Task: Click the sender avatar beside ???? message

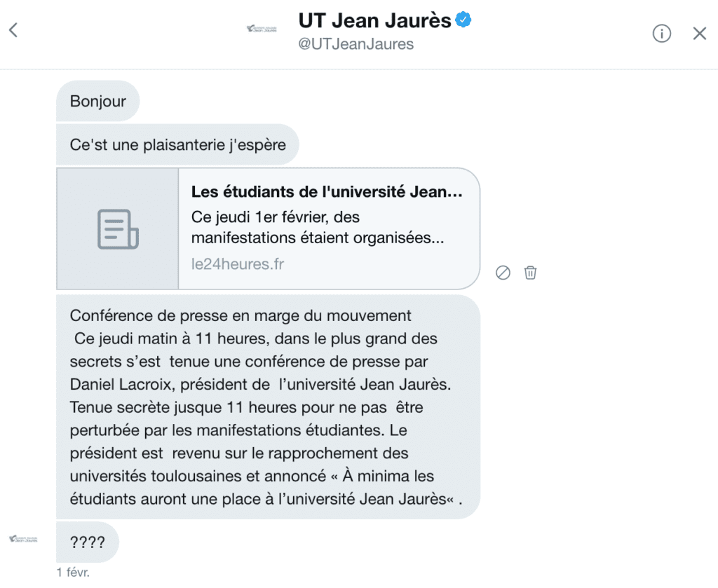Action: pyautogui.click(x=23, y=539)
